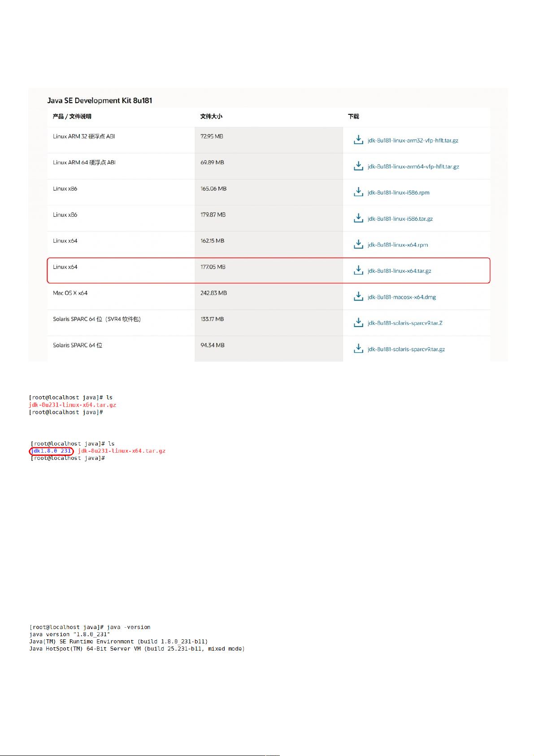
Task: Click the Java(TM) SE Runtime Environment line
Action: click(x=119, y=642)
